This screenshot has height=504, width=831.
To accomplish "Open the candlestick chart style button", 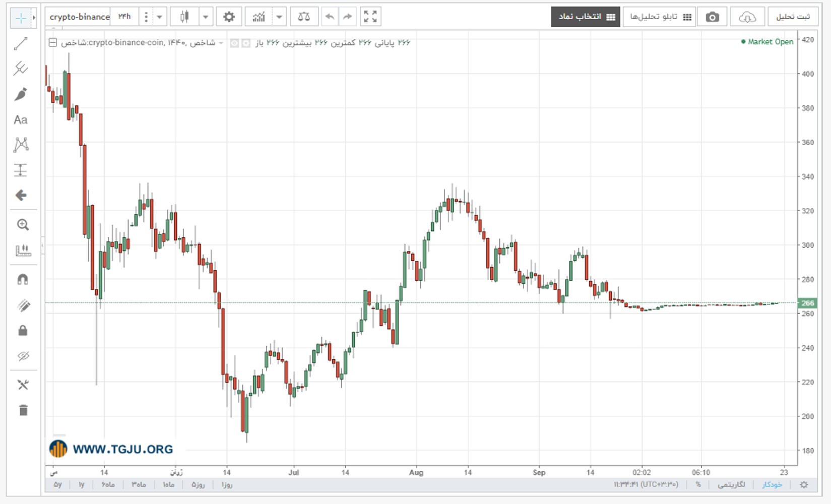I will click(184, 17).
